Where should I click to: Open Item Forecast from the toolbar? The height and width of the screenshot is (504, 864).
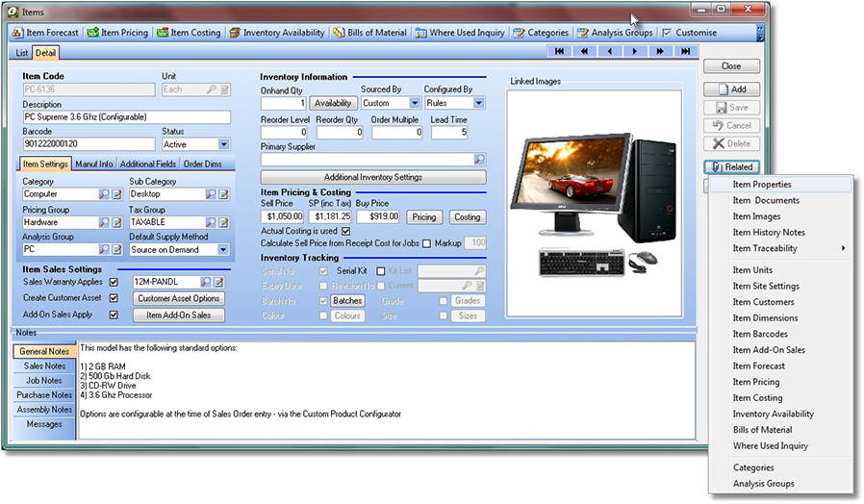[x=45, y=33]
